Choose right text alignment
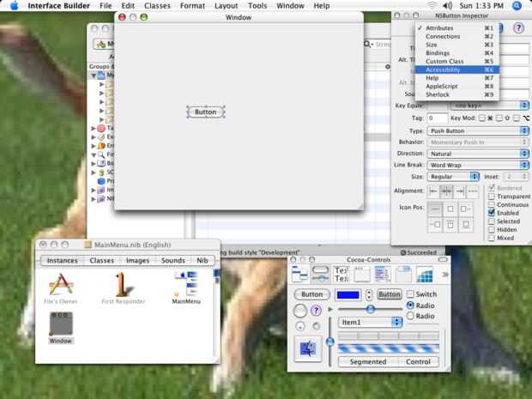 click(x=459, y=191)
